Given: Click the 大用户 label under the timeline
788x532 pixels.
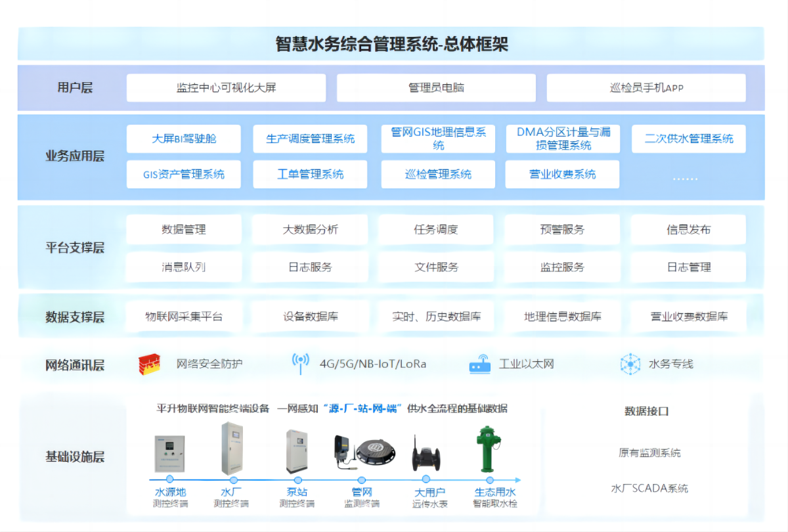Looking at the screenshot, I should pyautogui.click(x=430, y=492).
